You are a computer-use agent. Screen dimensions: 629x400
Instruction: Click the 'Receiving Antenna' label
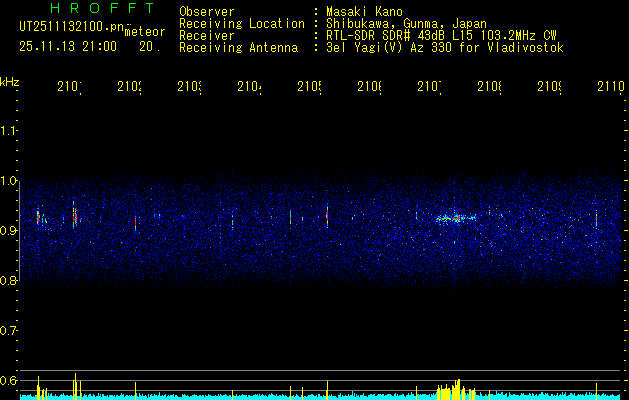pos(239,48)
